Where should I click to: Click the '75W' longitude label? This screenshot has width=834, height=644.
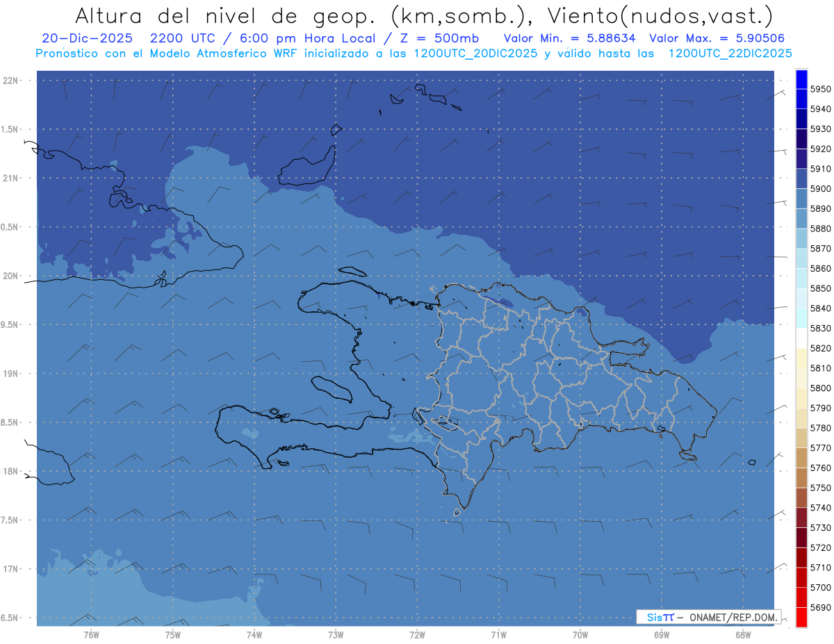click(172, 635)
